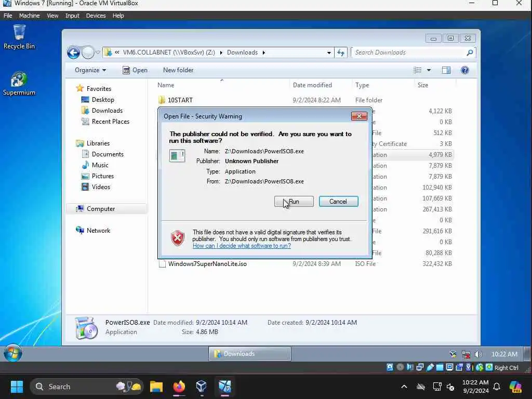This screenshot has height=399, width=532.
Task: Open the VirtualBox Help menu
Action: tap(118, 16)
